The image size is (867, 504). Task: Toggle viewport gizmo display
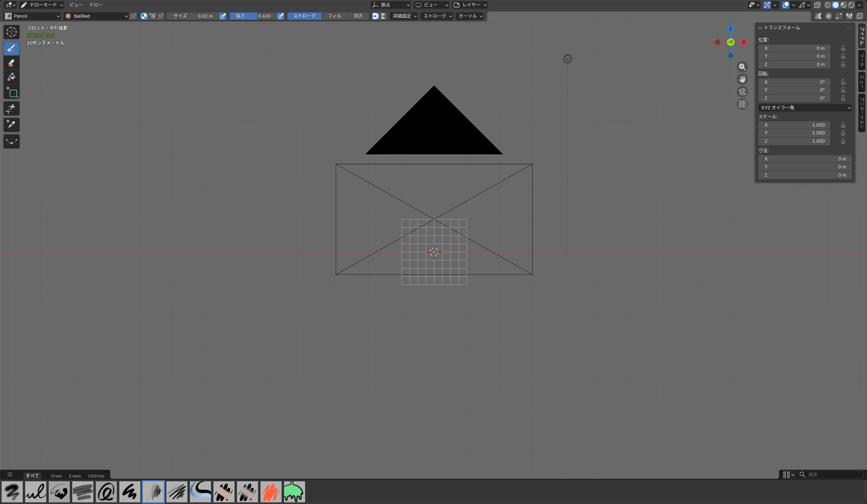(767, 5)
